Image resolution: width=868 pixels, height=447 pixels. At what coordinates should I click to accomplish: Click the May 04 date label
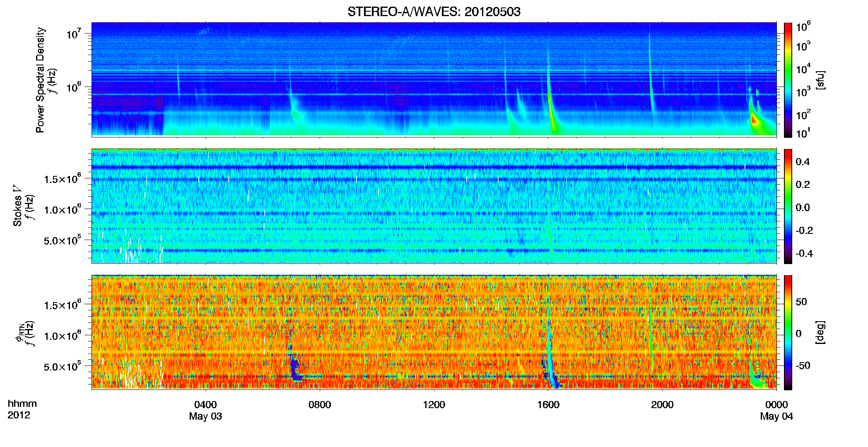pos(776,416)
